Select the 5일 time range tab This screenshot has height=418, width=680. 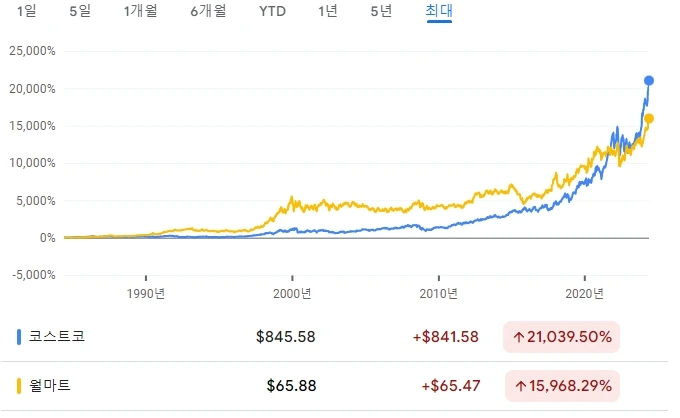(80, 10)
